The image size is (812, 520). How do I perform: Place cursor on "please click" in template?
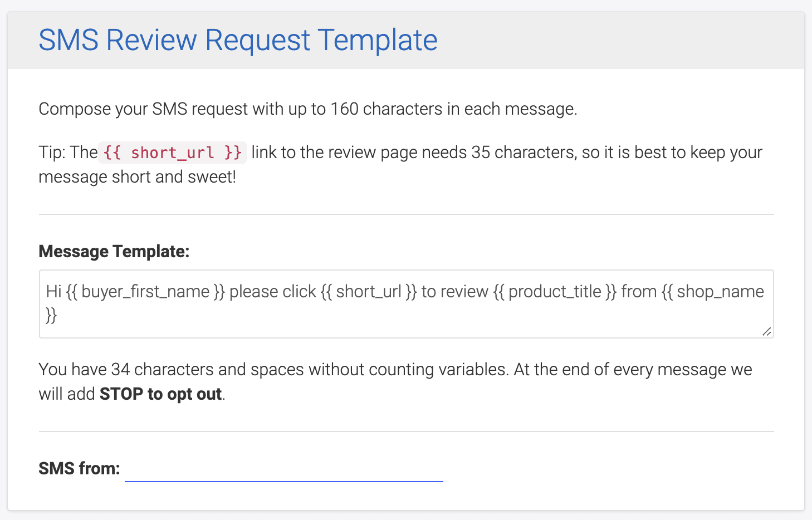(272, 292)
